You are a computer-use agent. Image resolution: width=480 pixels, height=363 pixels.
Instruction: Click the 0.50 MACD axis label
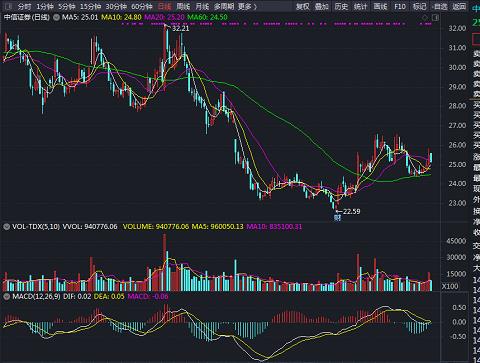[x=459, y=307]
